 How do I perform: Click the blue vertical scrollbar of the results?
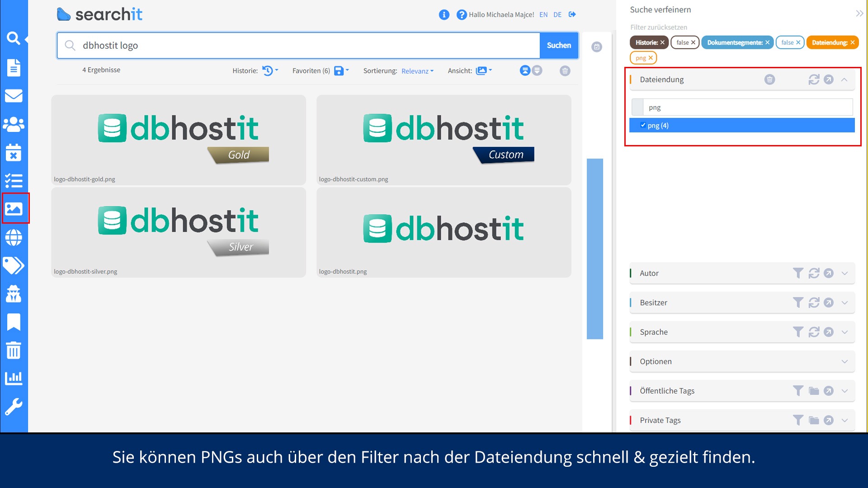coord(595,249)
